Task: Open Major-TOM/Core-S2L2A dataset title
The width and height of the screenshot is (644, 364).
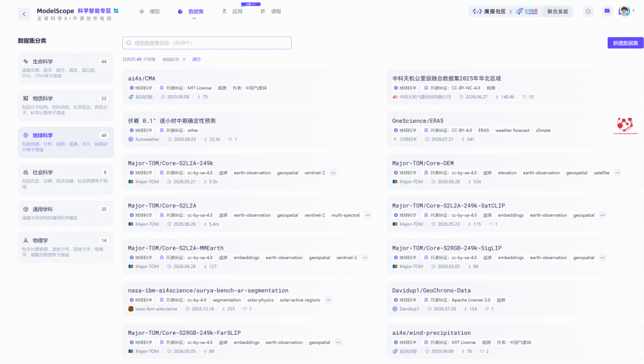Action: pos(162,206)
